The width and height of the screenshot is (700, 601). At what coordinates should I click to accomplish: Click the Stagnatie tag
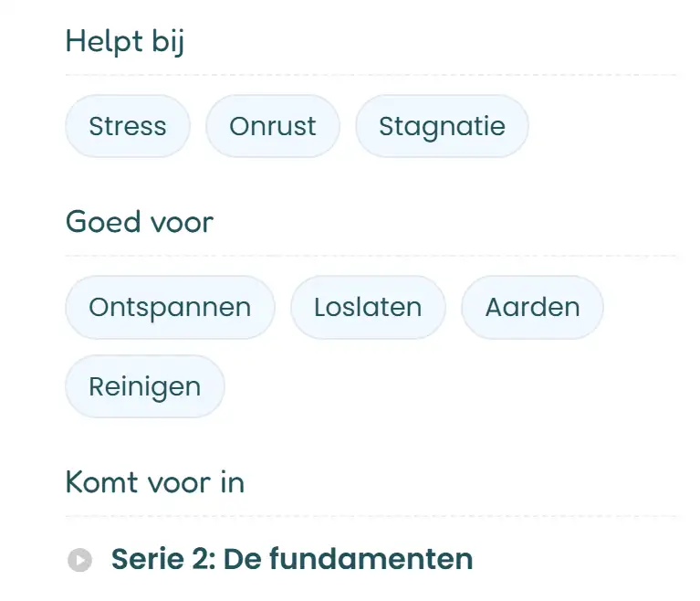pos(442,126)
